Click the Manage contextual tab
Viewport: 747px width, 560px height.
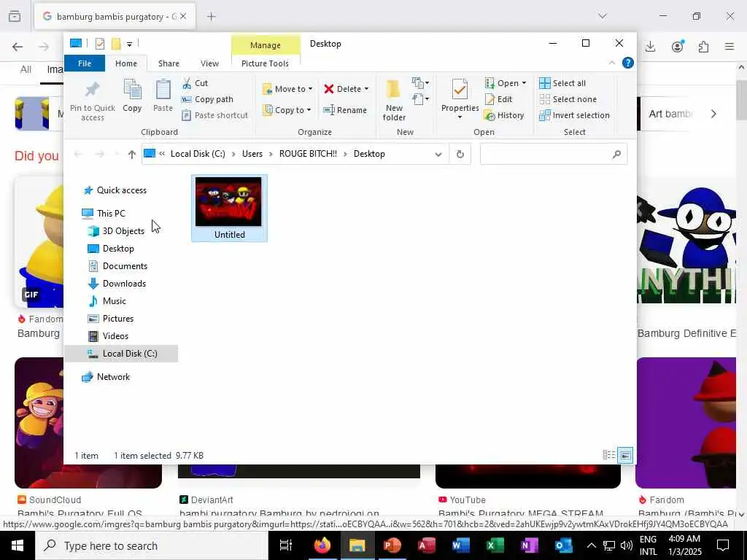click(x=266, y=45)
